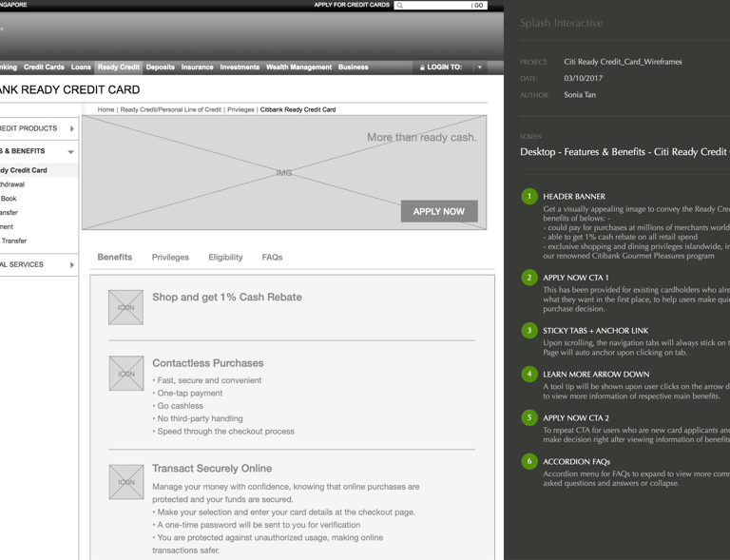730x560 pixels.
Task: Click the author name Sonia Tan
Action: point(580,94)
